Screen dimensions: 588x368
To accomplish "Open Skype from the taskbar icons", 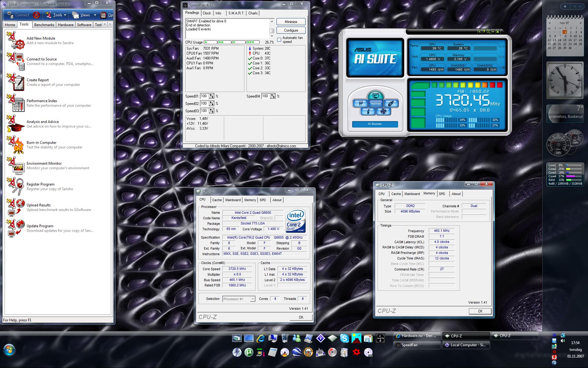I will (344, 338).
